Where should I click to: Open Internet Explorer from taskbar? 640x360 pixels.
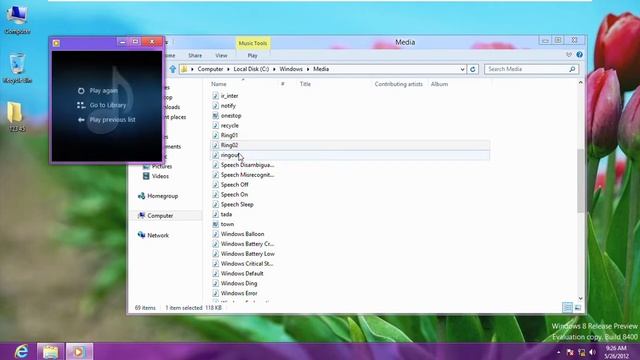(21, 351)
